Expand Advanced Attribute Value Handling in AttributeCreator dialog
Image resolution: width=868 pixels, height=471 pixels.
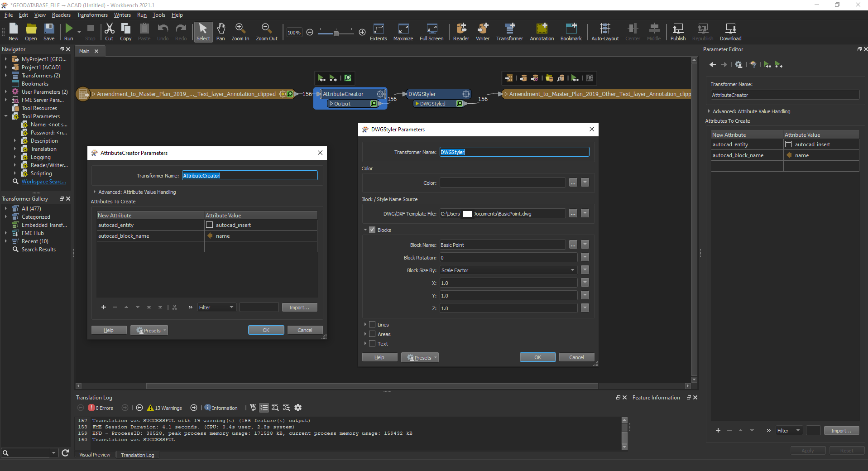click(95, 192)
